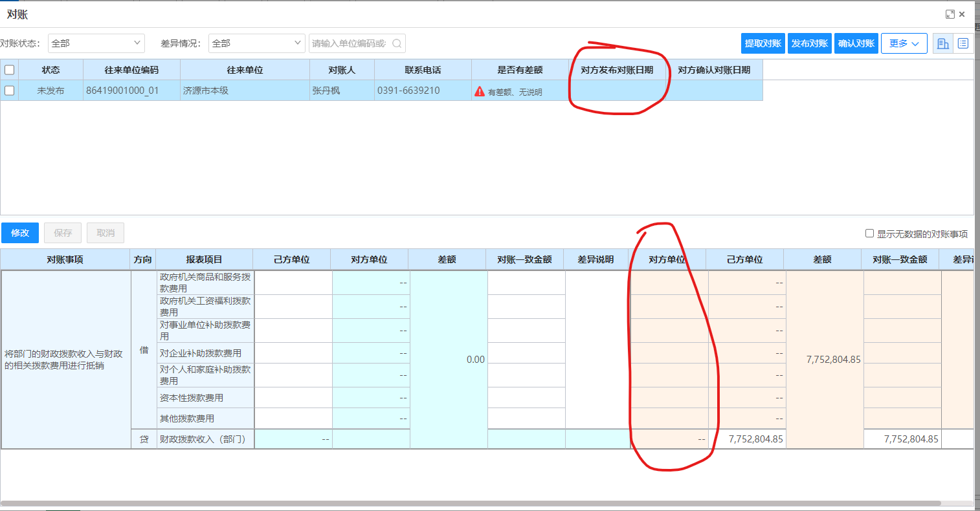This screenshot has height=511, width=980.
Task: Click the 有差额、无说明 difference text
Action: click(x=515, y=92)
